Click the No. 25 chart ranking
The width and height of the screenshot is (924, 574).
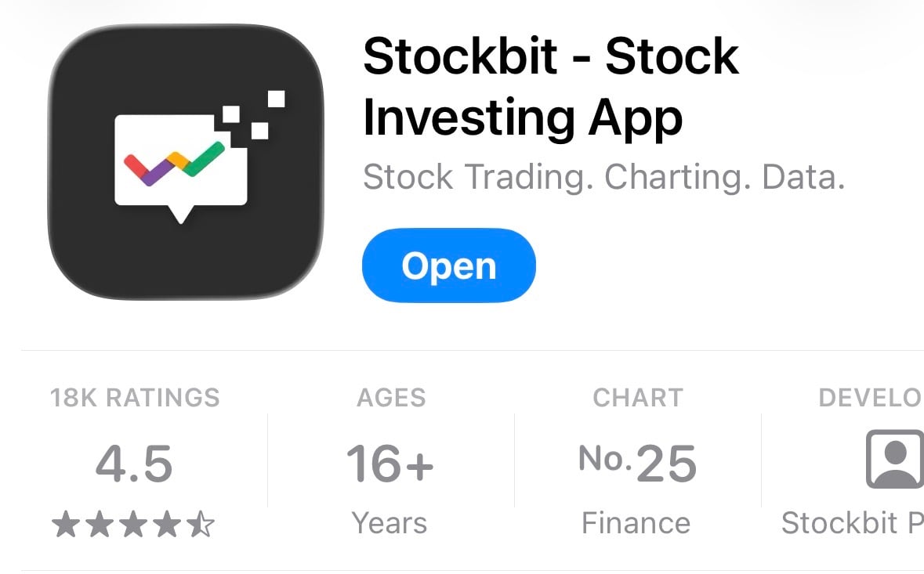[637, 462]
